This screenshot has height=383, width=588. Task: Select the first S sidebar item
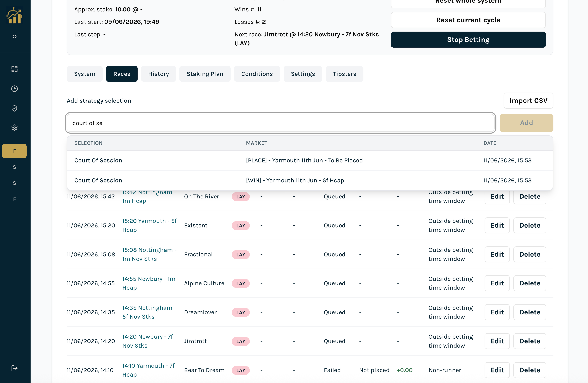(x=14, y=167)
